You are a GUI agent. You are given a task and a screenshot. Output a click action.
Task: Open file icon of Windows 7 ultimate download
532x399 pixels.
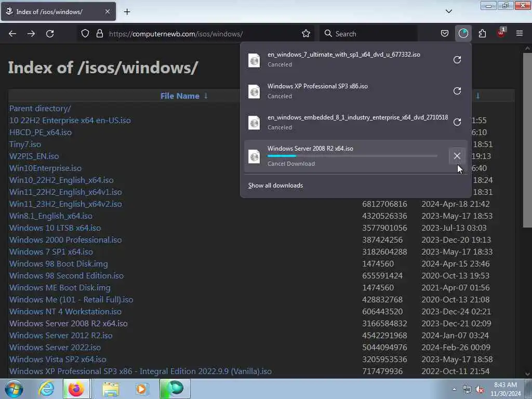tap(254, 60)
